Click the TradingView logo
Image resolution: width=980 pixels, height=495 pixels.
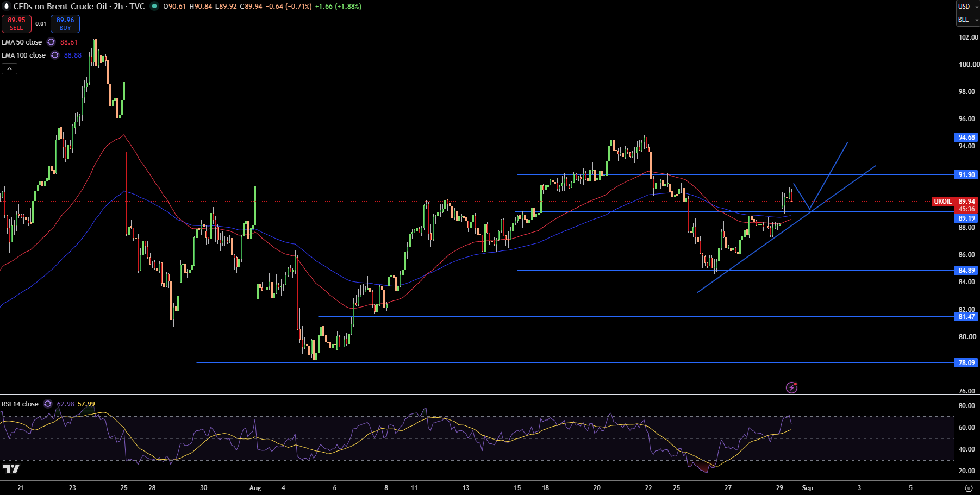(11, 468)
